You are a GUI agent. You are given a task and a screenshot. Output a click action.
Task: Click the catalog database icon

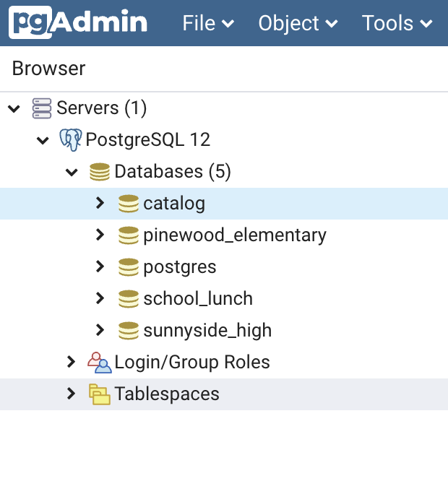point(129,204)
